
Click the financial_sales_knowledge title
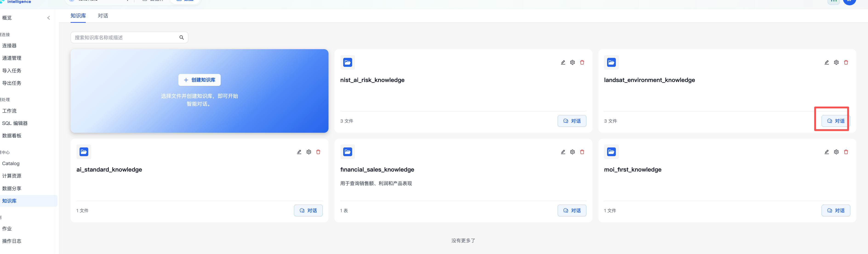point(377,169)
